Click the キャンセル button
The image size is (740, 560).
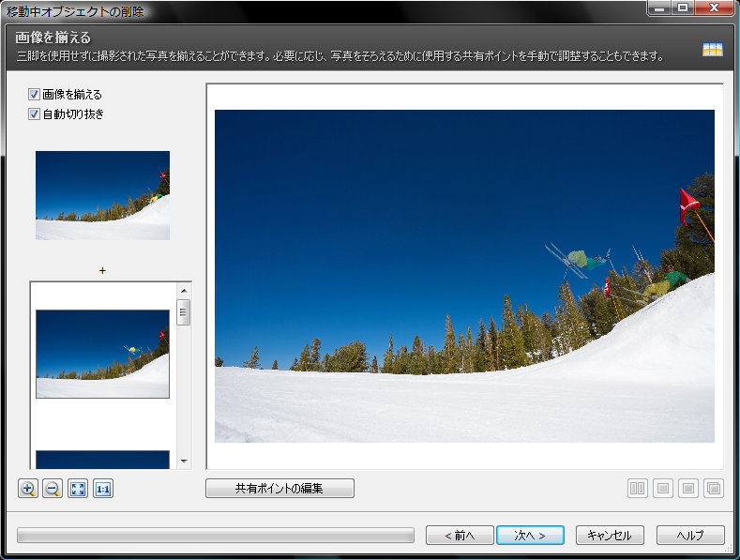(610, 536)
